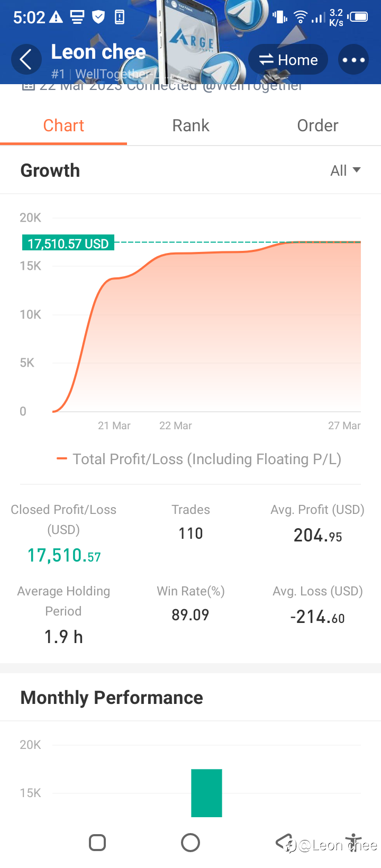
Task: Tap the dropdown arrow next to All
Action: point(357,170)
